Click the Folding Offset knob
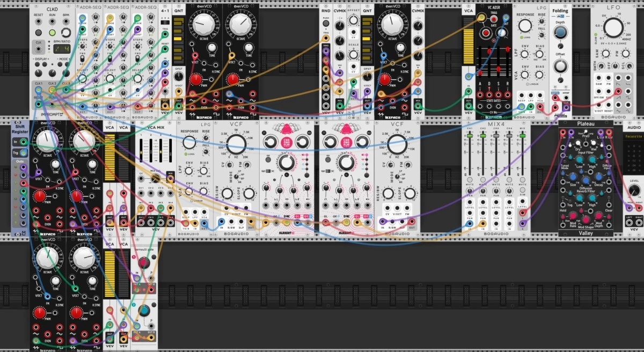 click(560, 66)
